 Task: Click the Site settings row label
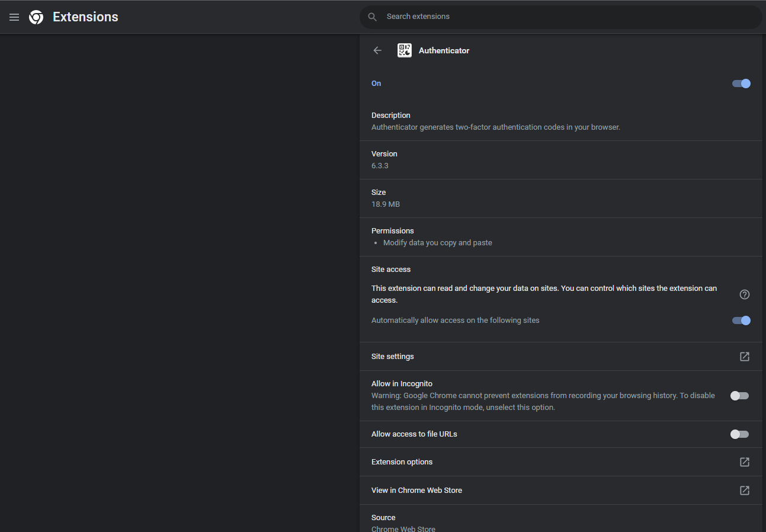[x=392, y=357]
